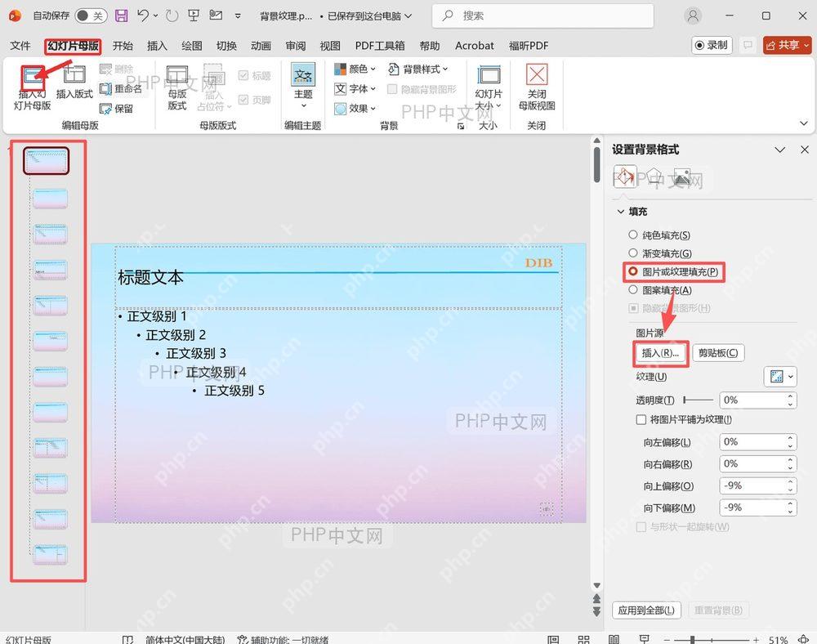Select fill and line tab icon in pane
The image size is (817, 644).
[625, 177]
